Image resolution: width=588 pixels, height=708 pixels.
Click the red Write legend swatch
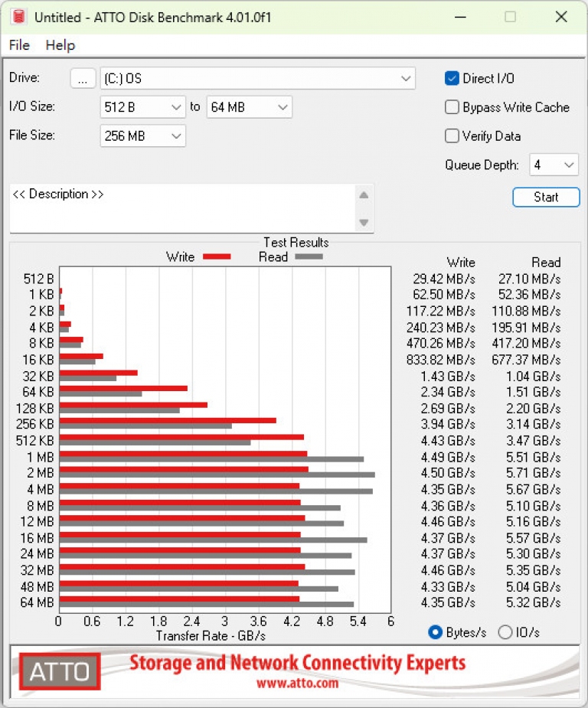point(217,257)
